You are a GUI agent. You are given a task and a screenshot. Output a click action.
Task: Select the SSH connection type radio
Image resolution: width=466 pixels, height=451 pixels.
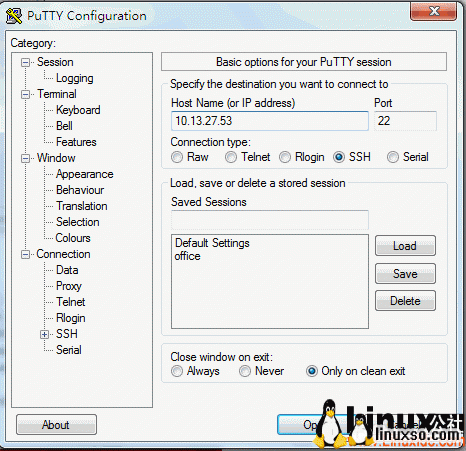click(x=339, y=157)
